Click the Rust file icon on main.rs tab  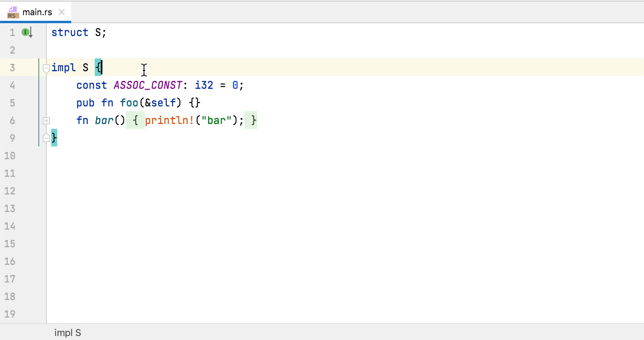click(x=12, y=12)
